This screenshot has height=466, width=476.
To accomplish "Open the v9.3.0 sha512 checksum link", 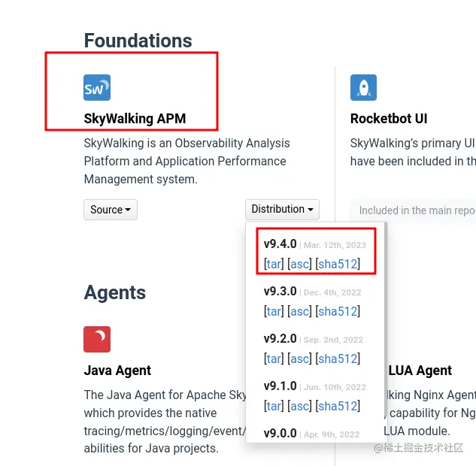I will click(338, 311).
